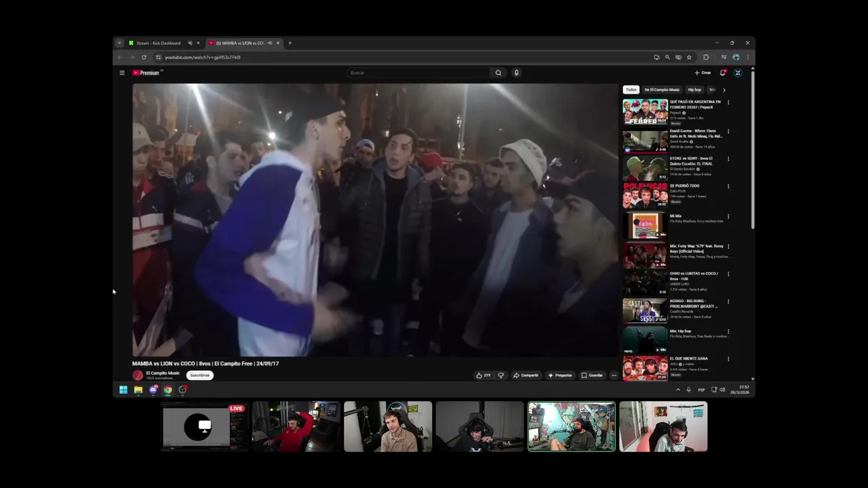
Task: Click the Compartir share button
Action: 526,375
